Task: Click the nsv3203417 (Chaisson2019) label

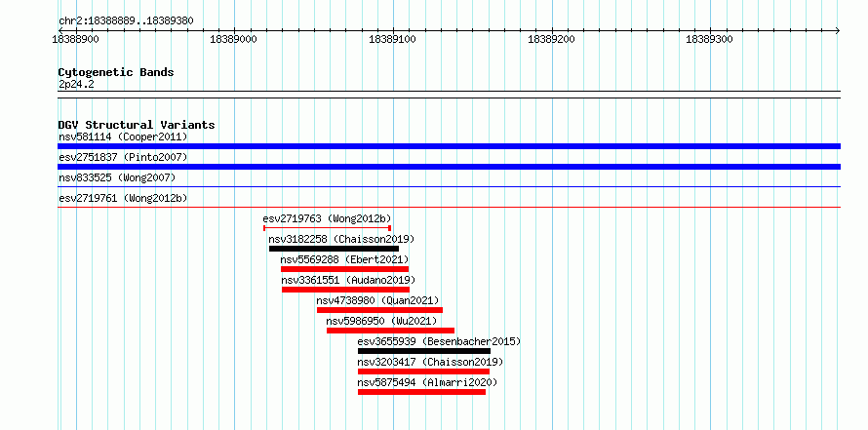Action: tap(431, 362)
